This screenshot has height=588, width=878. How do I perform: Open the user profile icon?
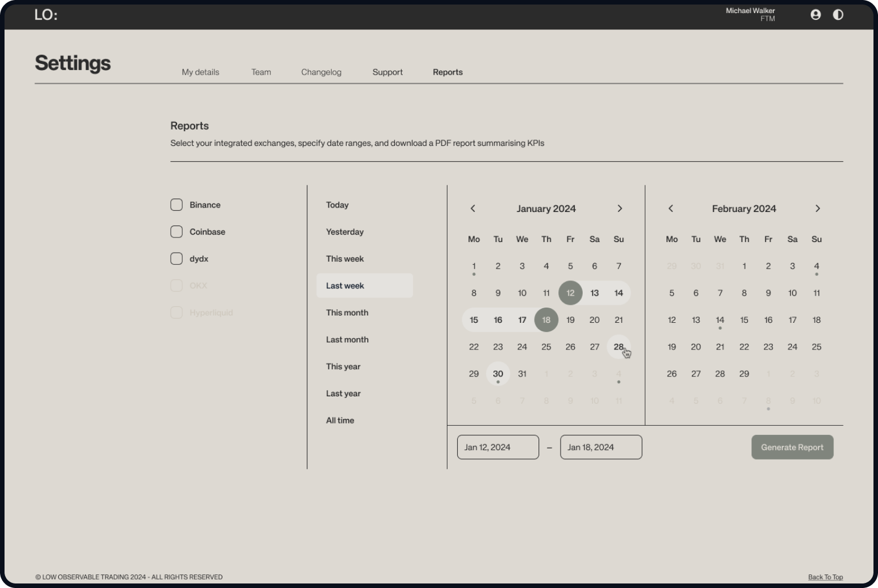(x=815, y=15)
